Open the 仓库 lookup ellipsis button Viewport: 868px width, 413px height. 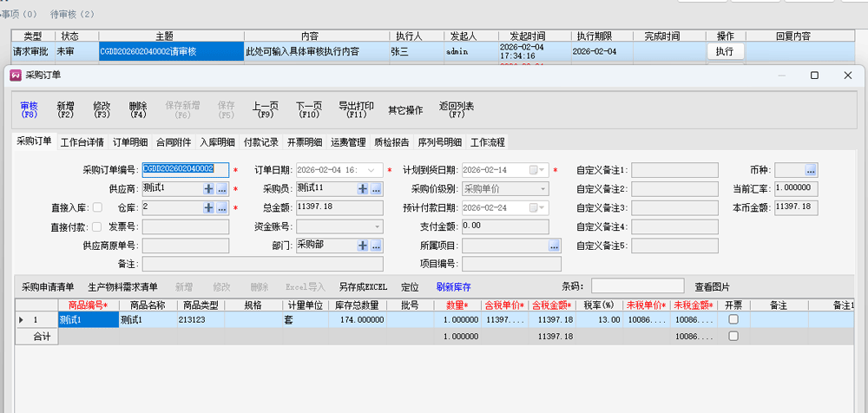pos(221,207)
